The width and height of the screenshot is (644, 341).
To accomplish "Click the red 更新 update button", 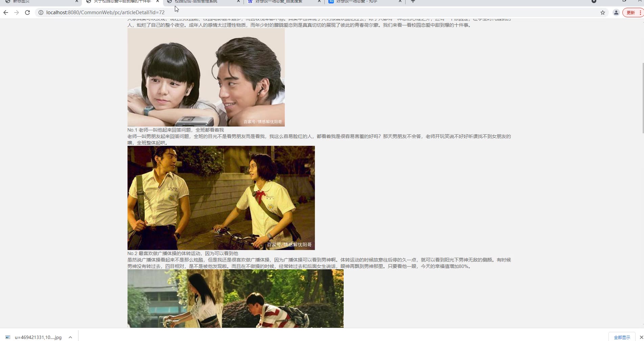I will click(631, 13).
